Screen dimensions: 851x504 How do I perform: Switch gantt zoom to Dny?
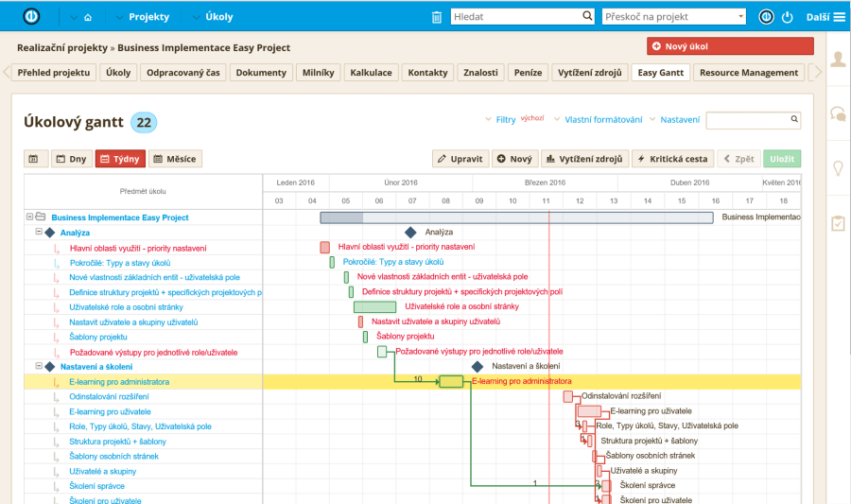72,159
